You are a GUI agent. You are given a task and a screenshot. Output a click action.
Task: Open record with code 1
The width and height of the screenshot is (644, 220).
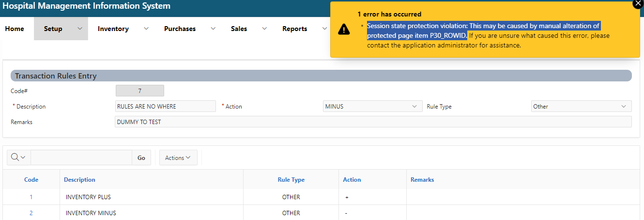pyautogui.click(x=31, y=197)
